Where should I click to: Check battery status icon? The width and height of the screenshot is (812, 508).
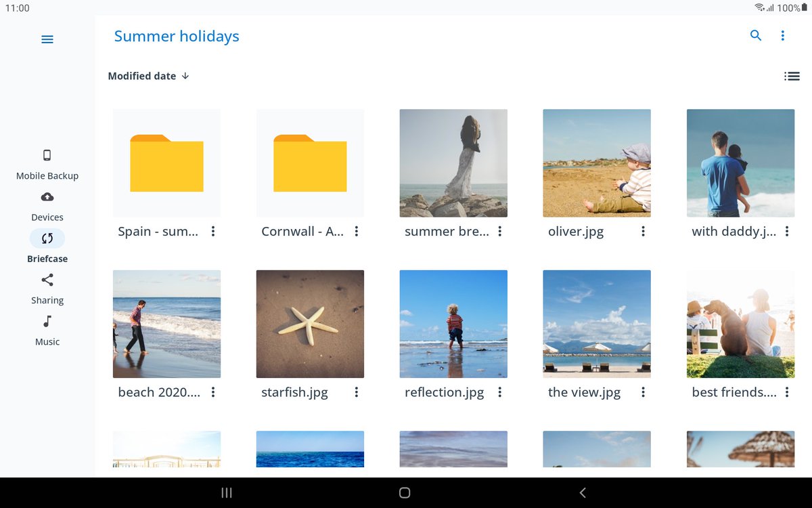point(804,7)
